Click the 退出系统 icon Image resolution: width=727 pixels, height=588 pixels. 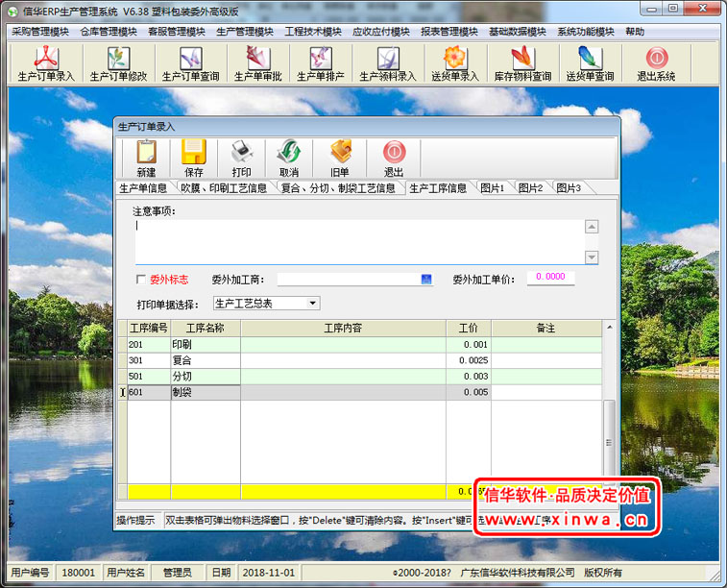[x=654, y=63]
